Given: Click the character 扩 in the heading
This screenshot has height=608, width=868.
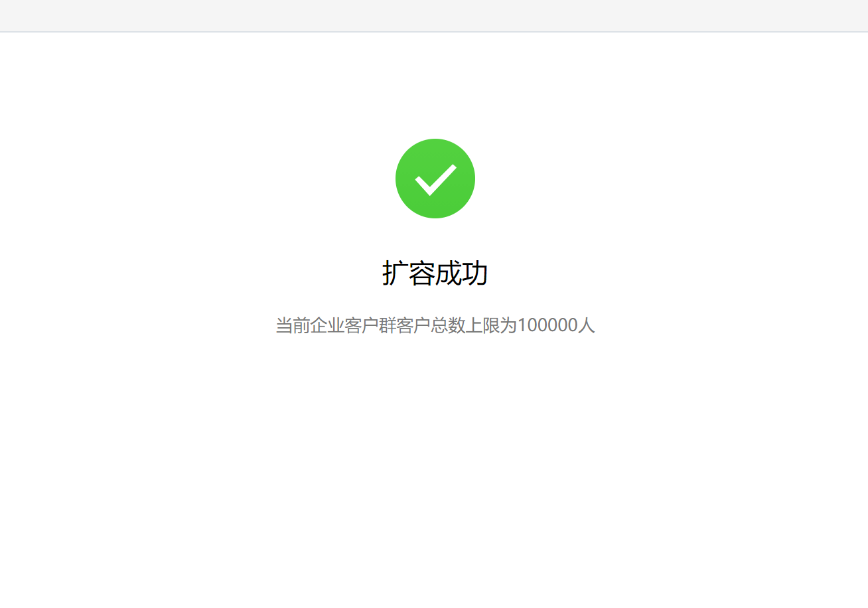Looking at the screenshot, I should (x=396, y=273).
